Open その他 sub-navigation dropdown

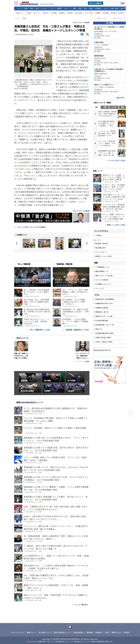click(121, 13)
